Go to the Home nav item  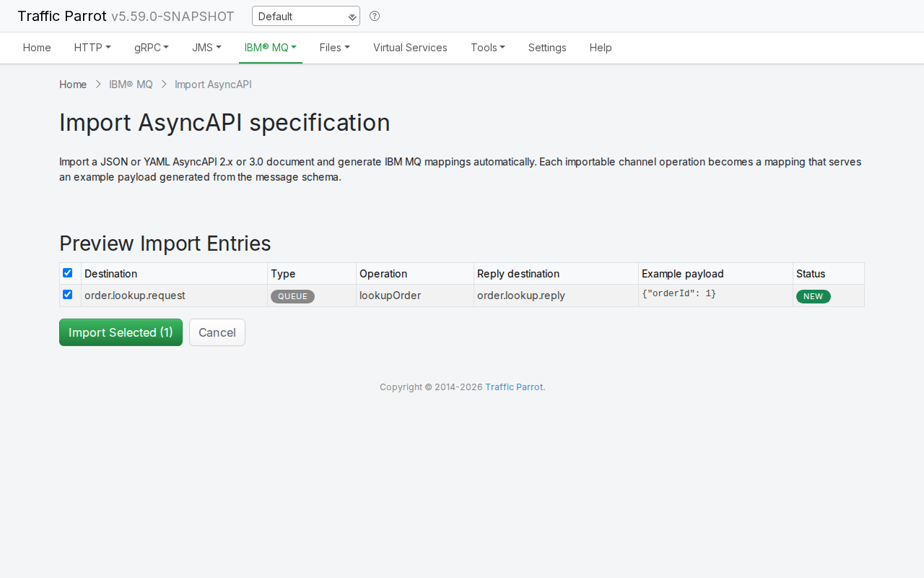click(x=37, y=48)
